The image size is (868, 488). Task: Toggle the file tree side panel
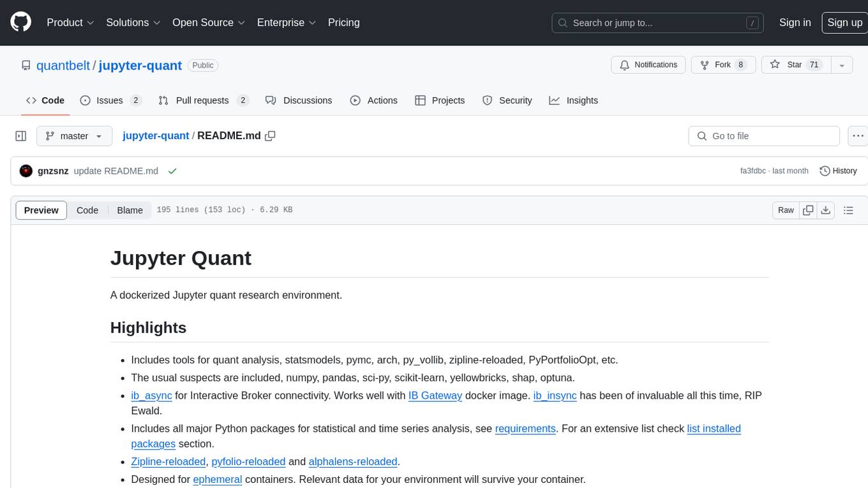(x=20, y=136)
